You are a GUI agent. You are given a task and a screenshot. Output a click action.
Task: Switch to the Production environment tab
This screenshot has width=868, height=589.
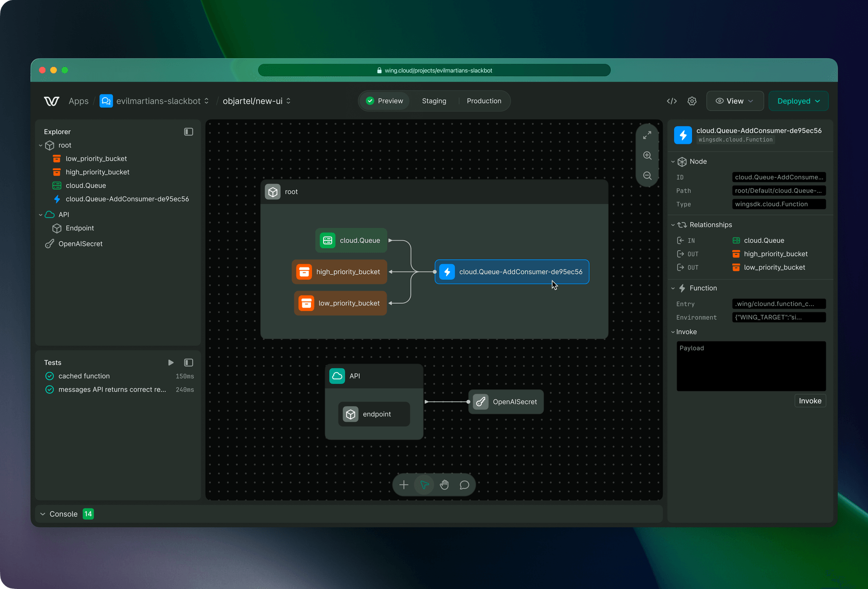coord(484,101)
